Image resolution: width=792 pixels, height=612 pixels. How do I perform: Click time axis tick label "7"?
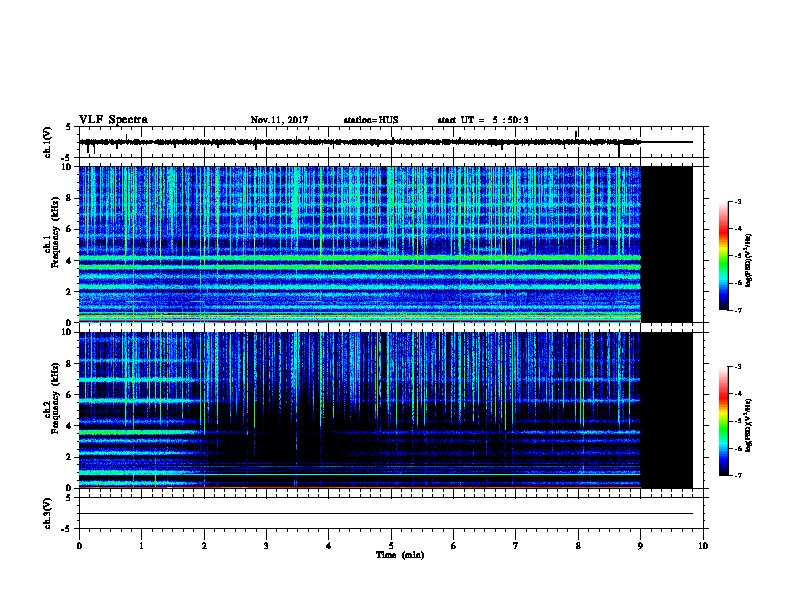(516, 545)
